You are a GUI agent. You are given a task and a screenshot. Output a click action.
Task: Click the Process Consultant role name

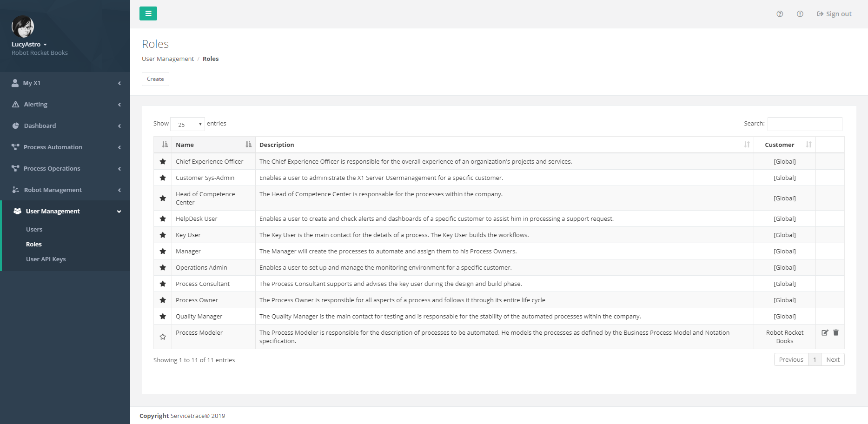pos(203,284)
